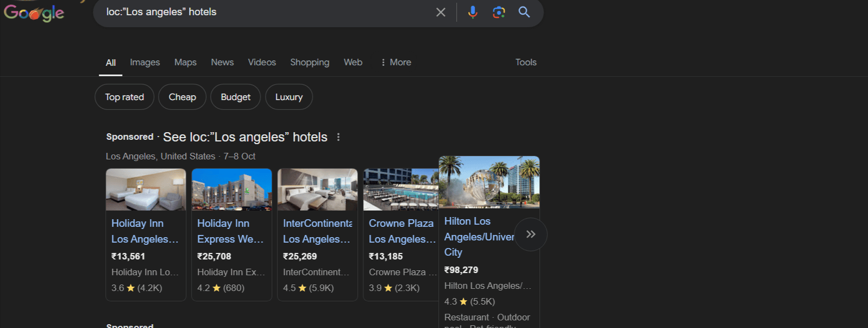Switch to the Shopping tab
868x328 pixels.
click(310, 63)
